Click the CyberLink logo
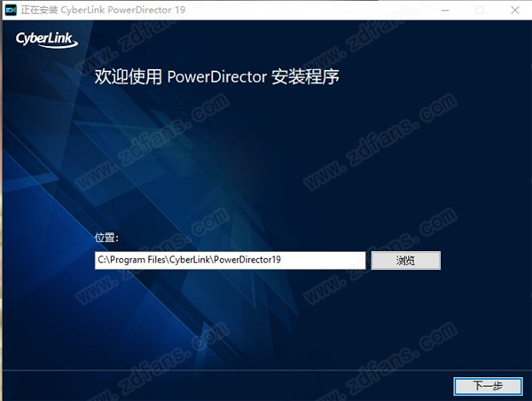The width and height of the screenshot is (532, 401). pos(47,40)
